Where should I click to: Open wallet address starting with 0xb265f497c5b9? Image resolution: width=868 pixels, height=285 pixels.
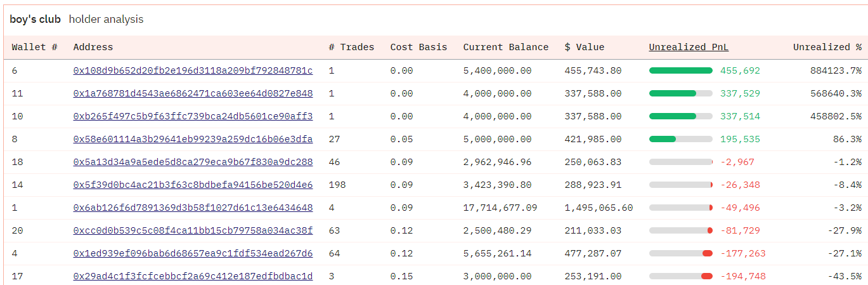point(193,116)
